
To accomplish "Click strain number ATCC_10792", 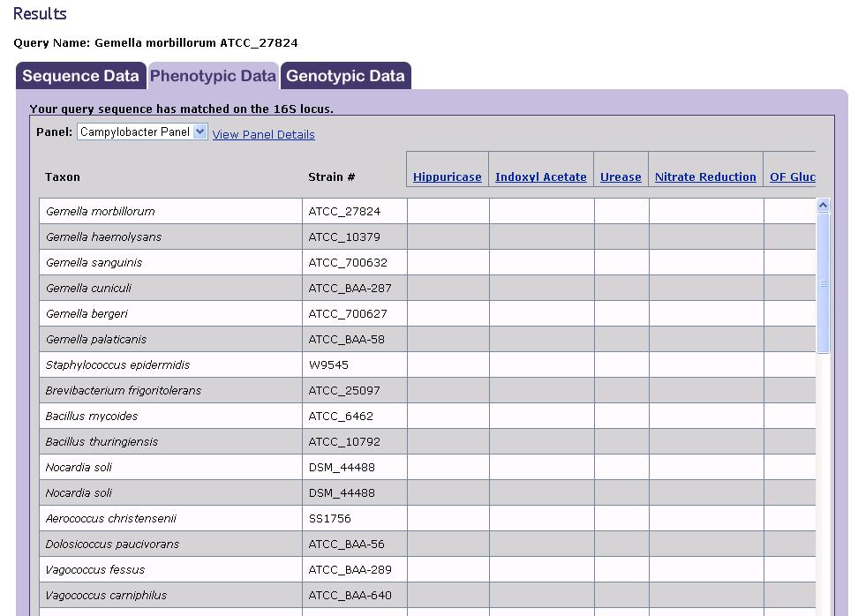I will [344, 442].
